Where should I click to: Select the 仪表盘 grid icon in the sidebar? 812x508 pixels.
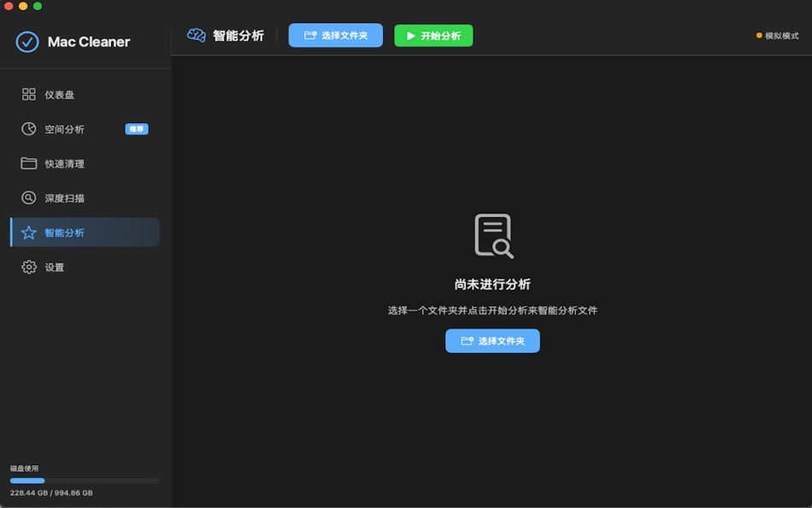(29, 94)
